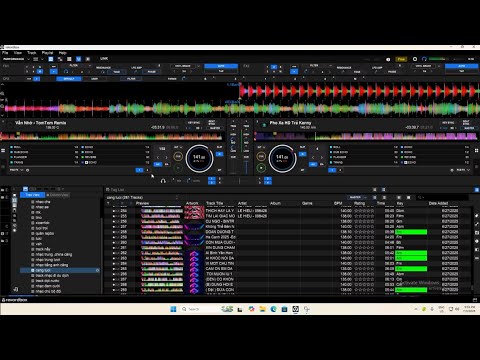Click deck 1 overview waveform
This screenshot has height=360, width=480.
(112, 136)
